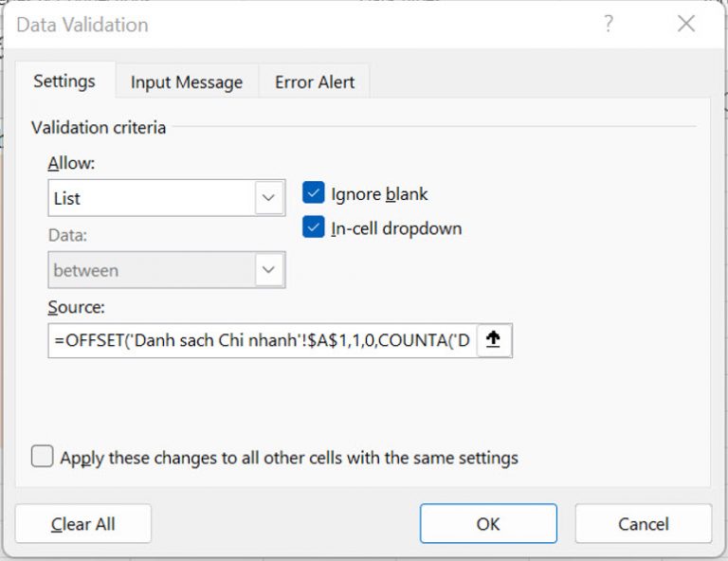Viewport: 728px width, 561px height.
Task: Expand the Allow dropdown arrow
Action: tap(269, 198)
